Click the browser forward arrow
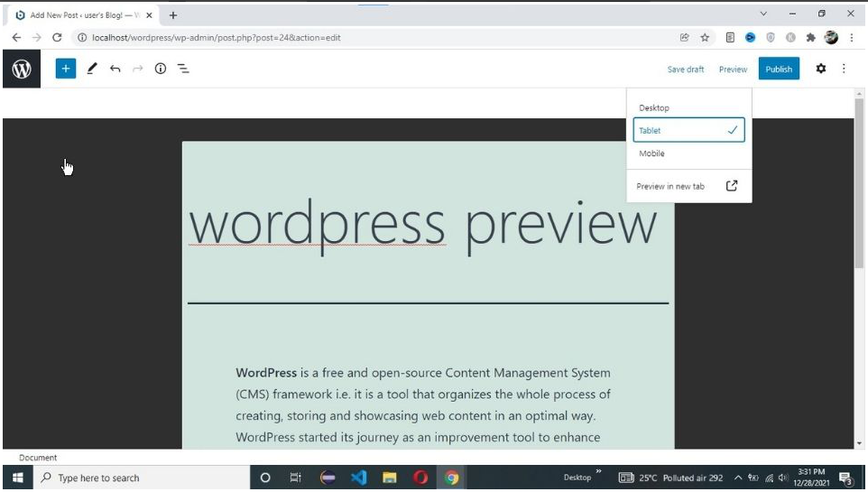 click(x=36, y=38)
